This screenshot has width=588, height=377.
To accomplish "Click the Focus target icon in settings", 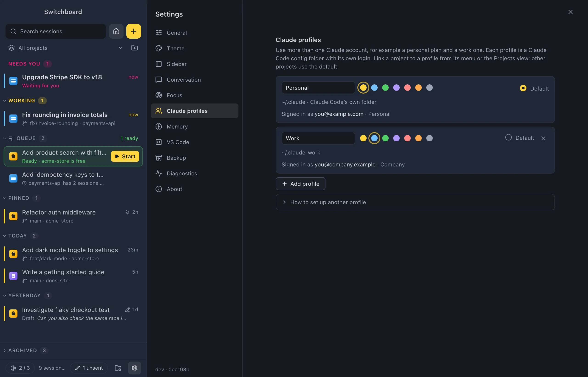I will pyautogui.click(x=159, y=95).
